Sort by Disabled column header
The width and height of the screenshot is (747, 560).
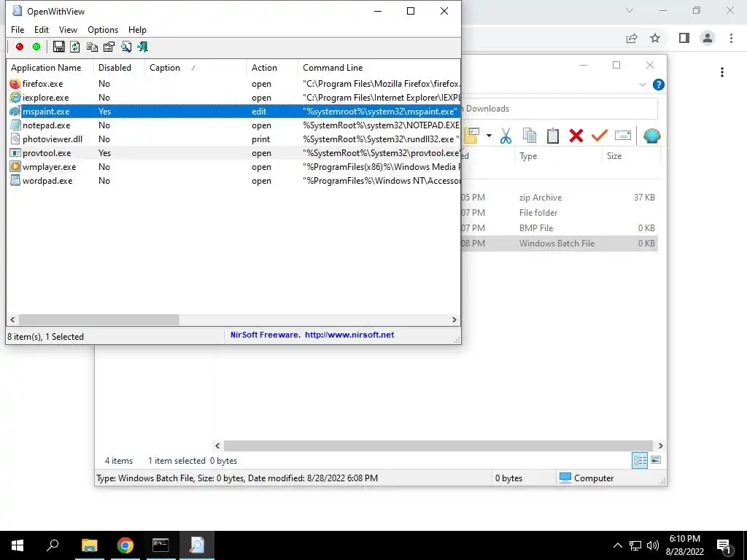click(119, 68)
